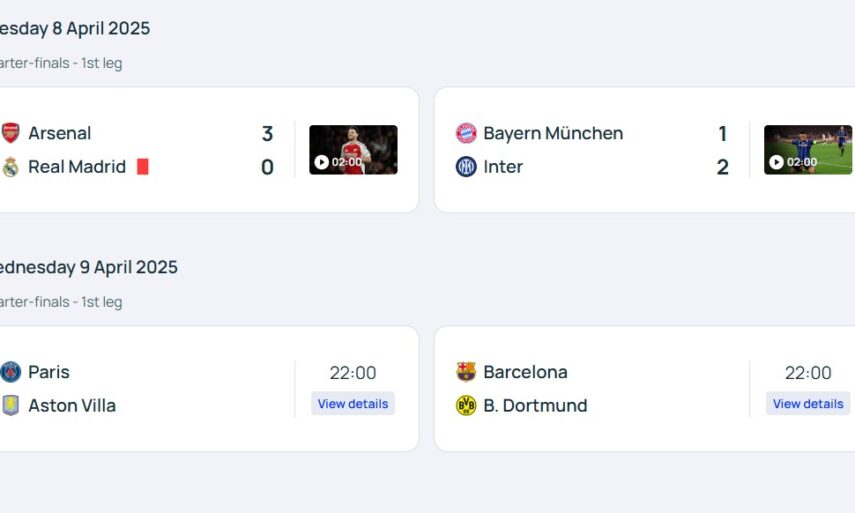Click the Arsenal club crest icon
Viewport: 855px width, 513px height.
10,133
